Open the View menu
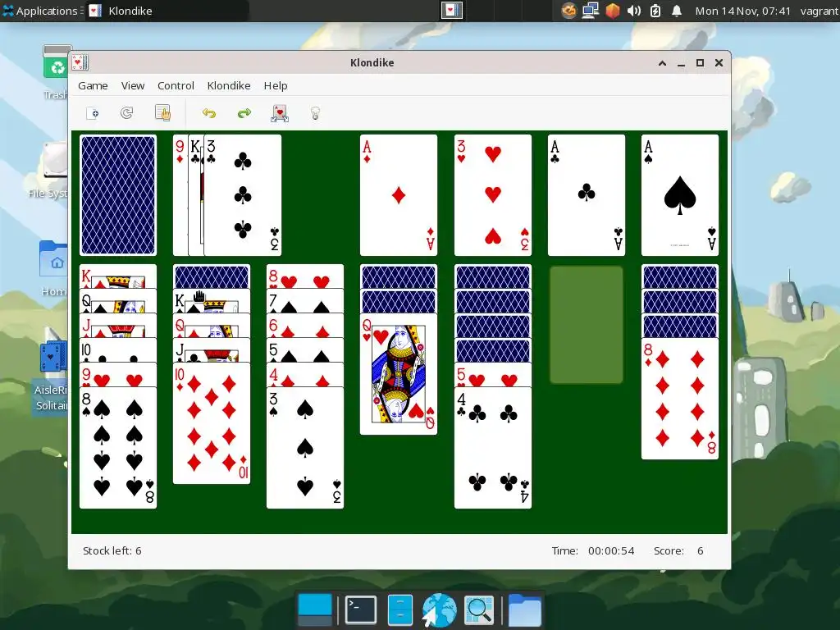840x630 pixels. [133, 85]
